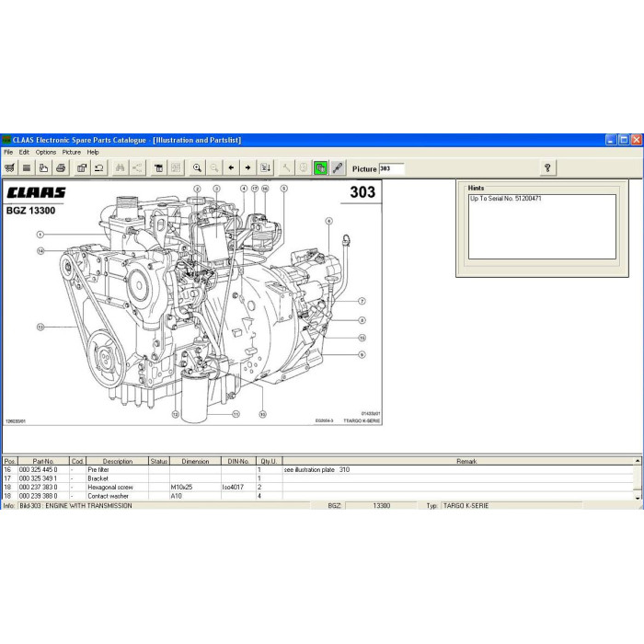Click the greyed icon left of zoom in
The image size is (644, 644).
tap(176, 168)
